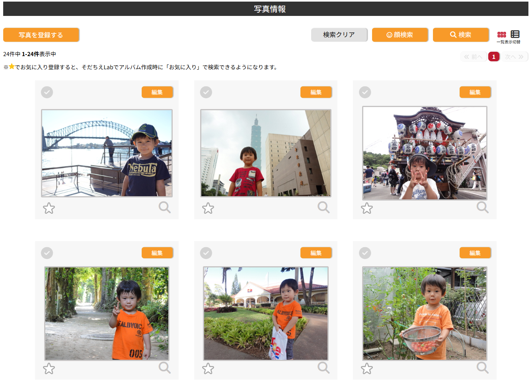Click the orange 検索 search button

(x=461, y=35)
